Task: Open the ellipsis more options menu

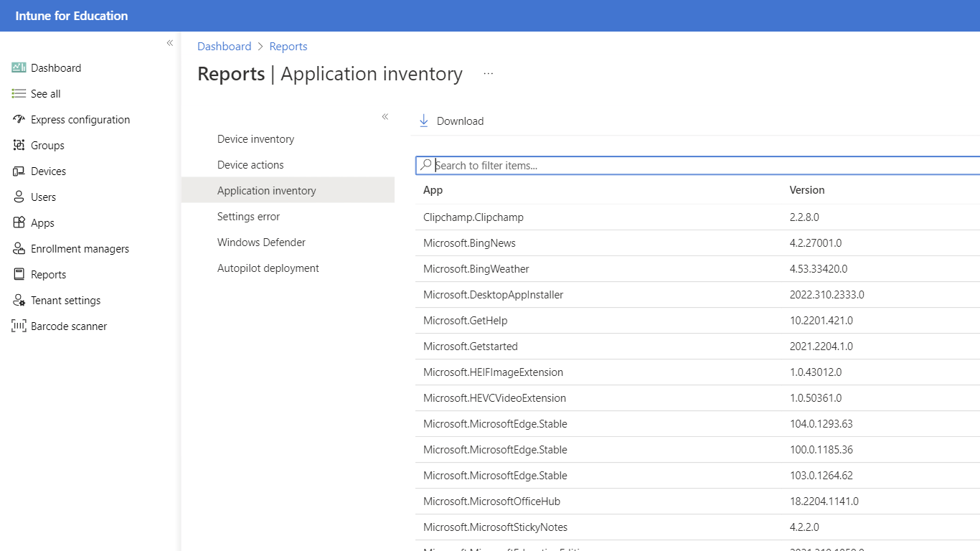Action: coord(489,74)
